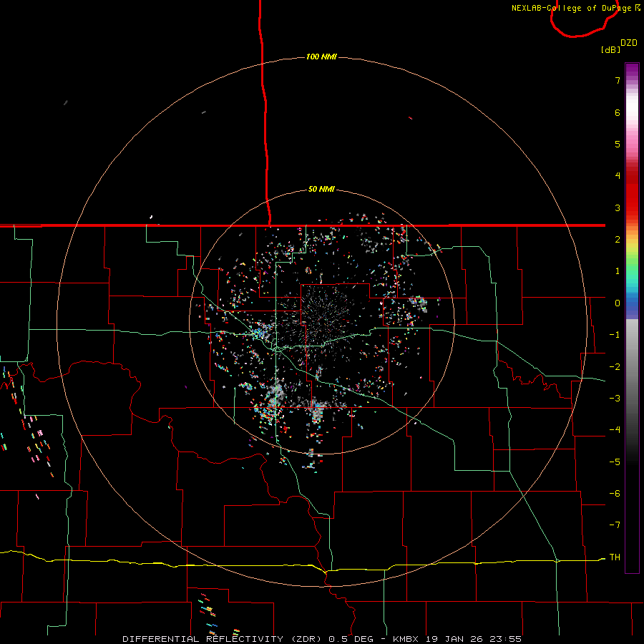Click the 50 NMI range ring label
The height and width of the screenshot is (644, 644).
pyautogui.click(x=321, y=189)
